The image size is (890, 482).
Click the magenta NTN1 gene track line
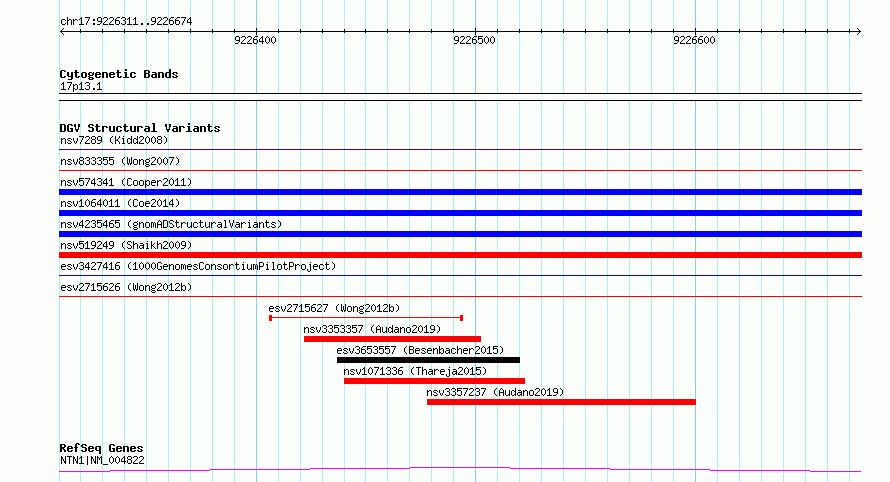pos(460,470)
